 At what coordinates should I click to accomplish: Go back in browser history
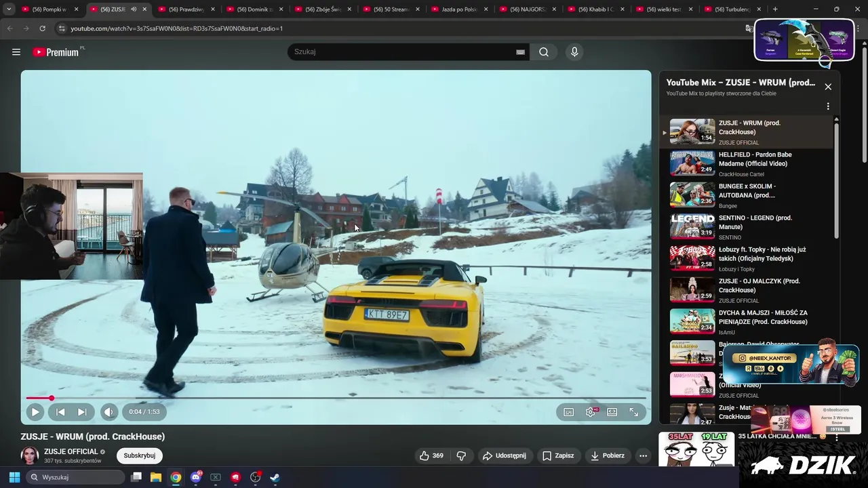click(x=9, y=28)
